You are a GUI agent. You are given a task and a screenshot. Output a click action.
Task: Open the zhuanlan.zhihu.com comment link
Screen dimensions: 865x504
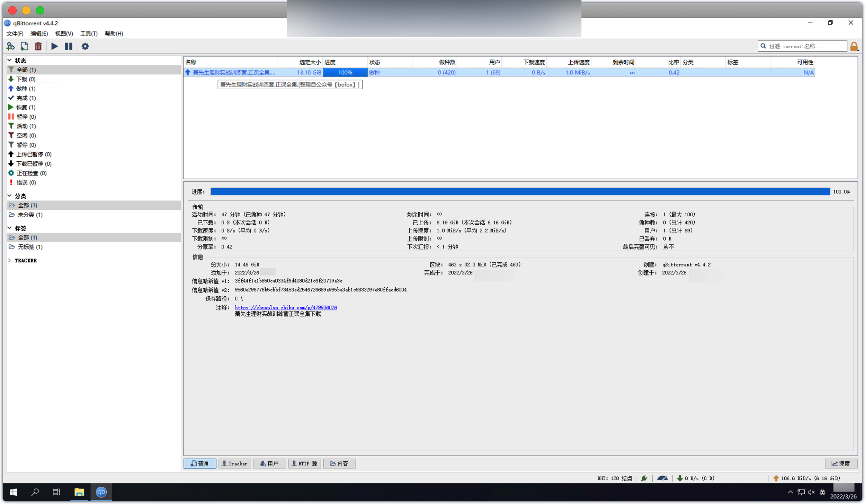point(286,307)
